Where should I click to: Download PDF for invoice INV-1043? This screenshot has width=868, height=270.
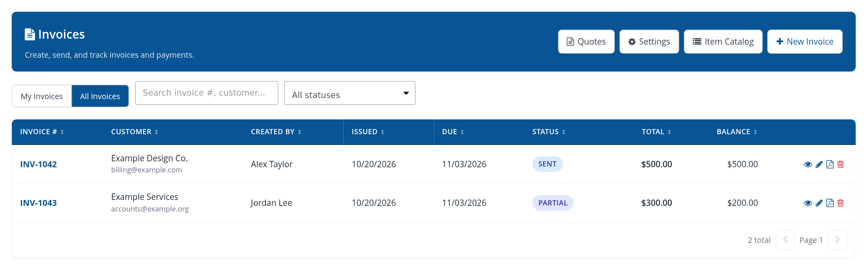830,203
